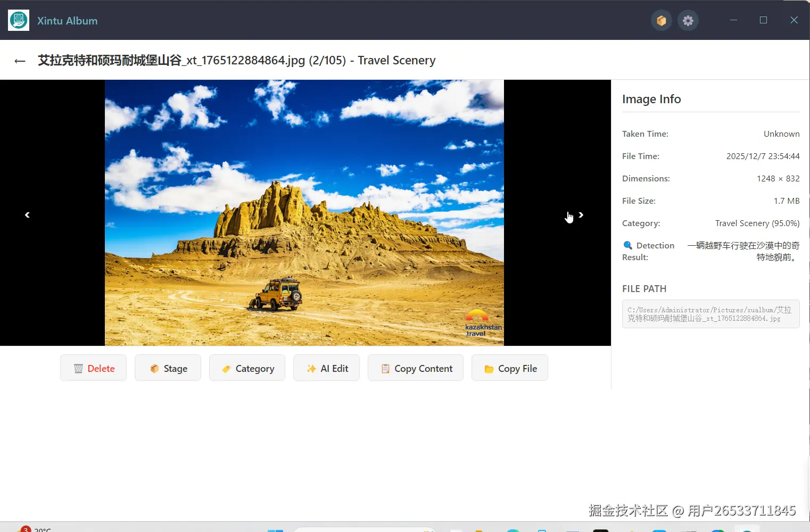Click the desert canyon photo preview

304,212
